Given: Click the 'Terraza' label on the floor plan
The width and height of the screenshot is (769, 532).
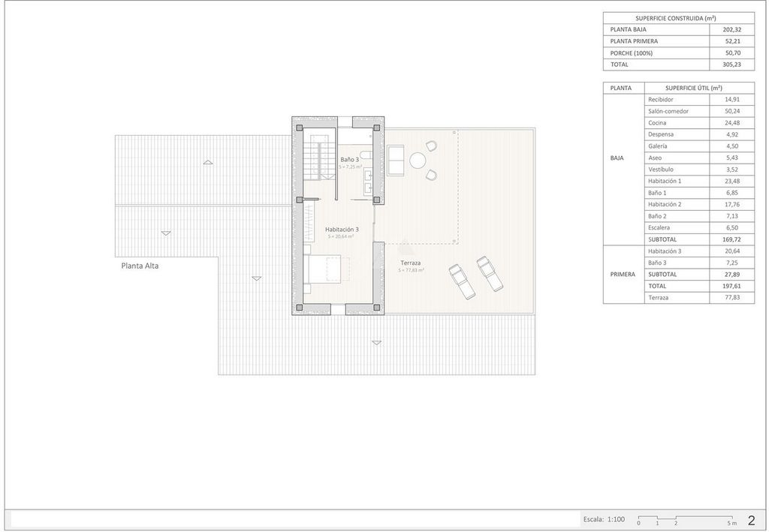Looking at the screenshot, I should (x=410, y=263).
